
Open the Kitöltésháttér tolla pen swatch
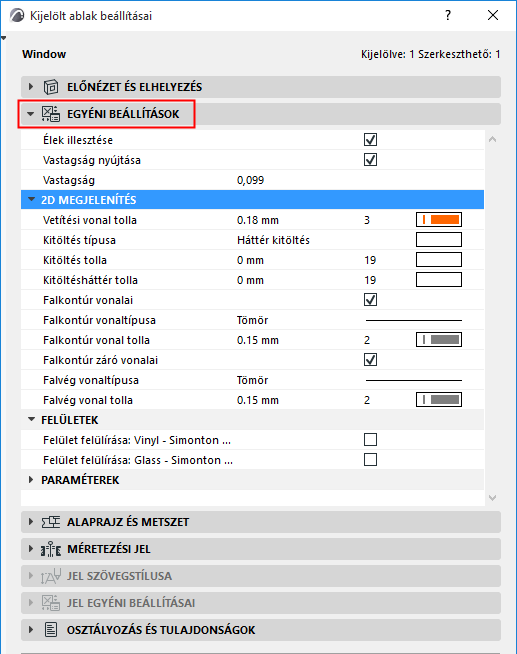[x=439, y=280]
